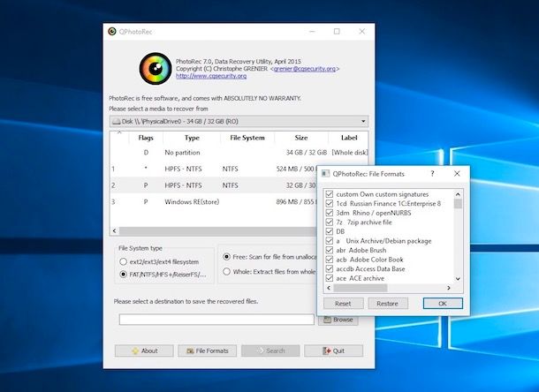Open the http://www.cgsecurity.org link

pyautogui.click(x=211, y=76)
